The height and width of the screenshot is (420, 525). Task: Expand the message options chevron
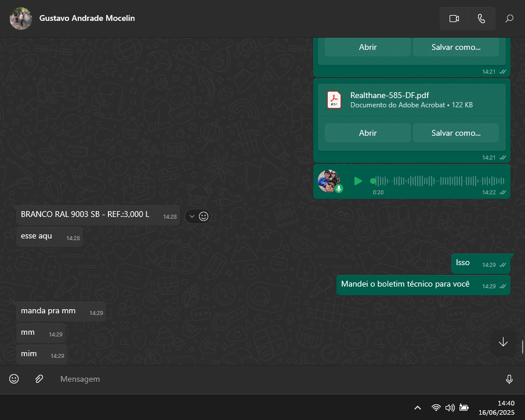[192, 216]
